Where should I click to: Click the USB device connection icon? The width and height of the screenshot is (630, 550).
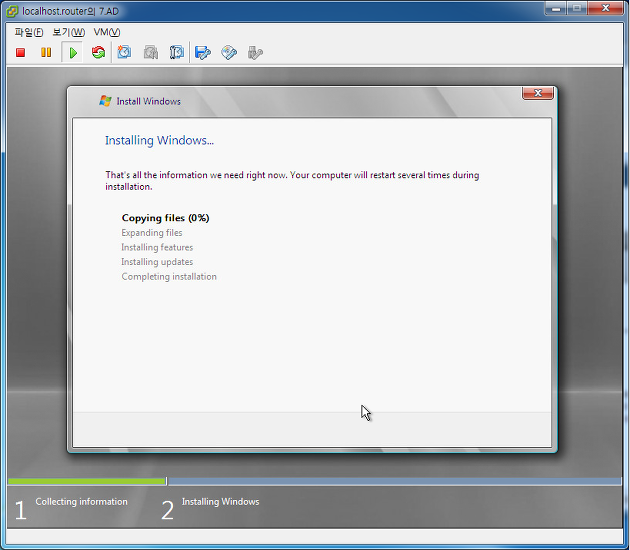pos(255,53)
